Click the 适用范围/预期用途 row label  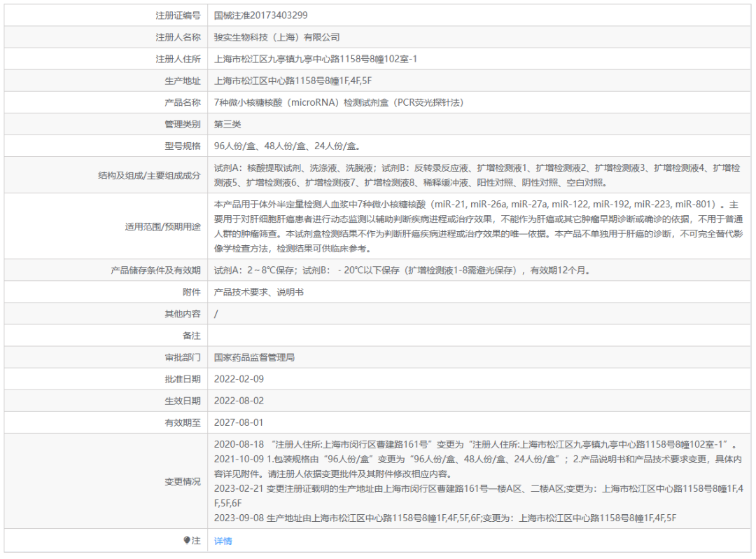click(162, 226)
